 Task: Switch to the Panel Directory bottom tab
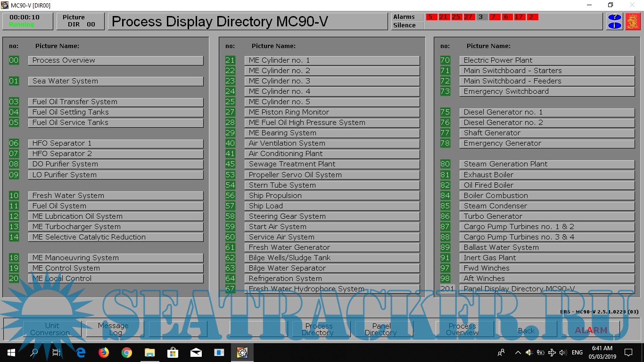381,329
